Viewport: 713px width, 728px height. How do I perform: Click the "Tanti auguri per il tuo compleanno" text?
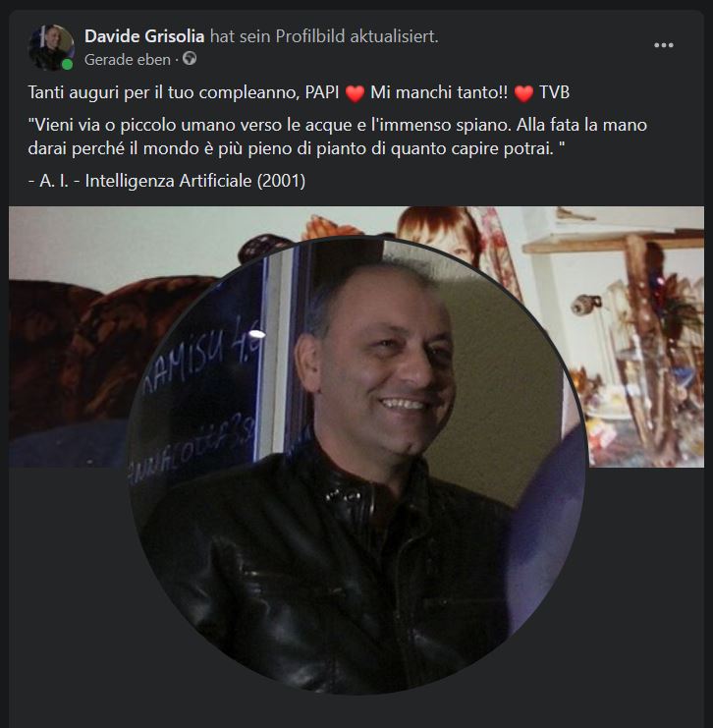[163, 92]
